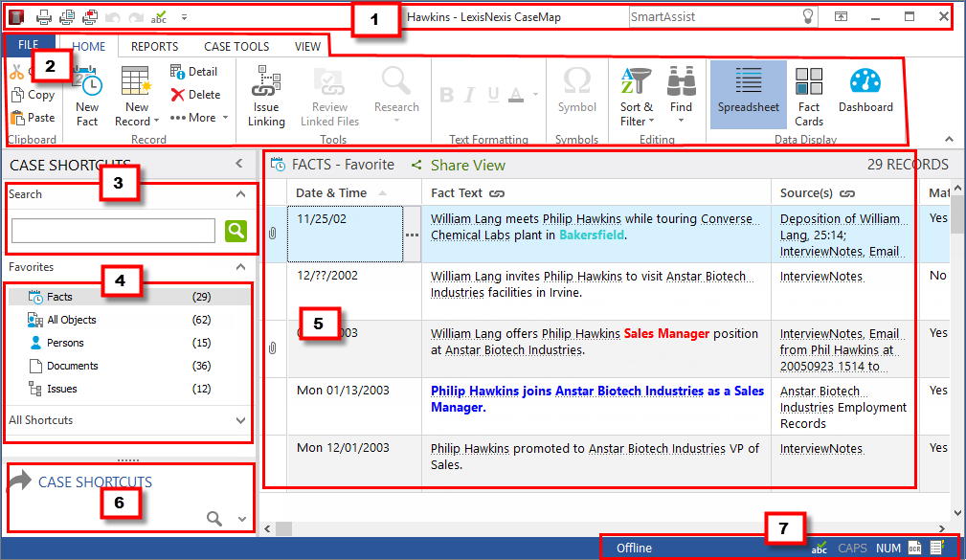The image size is (966, 560).
Task: Switch to Fact Cards view
Action: [x=809, y=96]
